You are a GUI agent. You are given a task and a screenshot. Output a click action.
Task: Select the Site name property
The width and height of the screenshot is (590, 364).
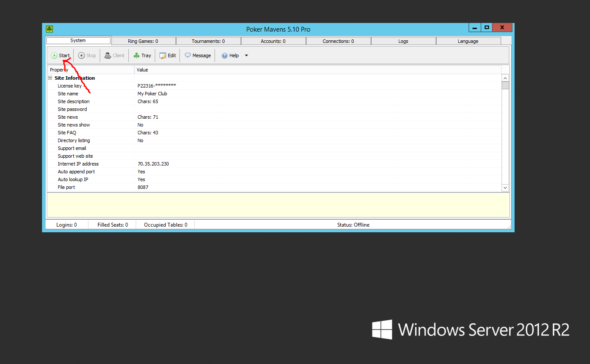click(x=68, y=94)
